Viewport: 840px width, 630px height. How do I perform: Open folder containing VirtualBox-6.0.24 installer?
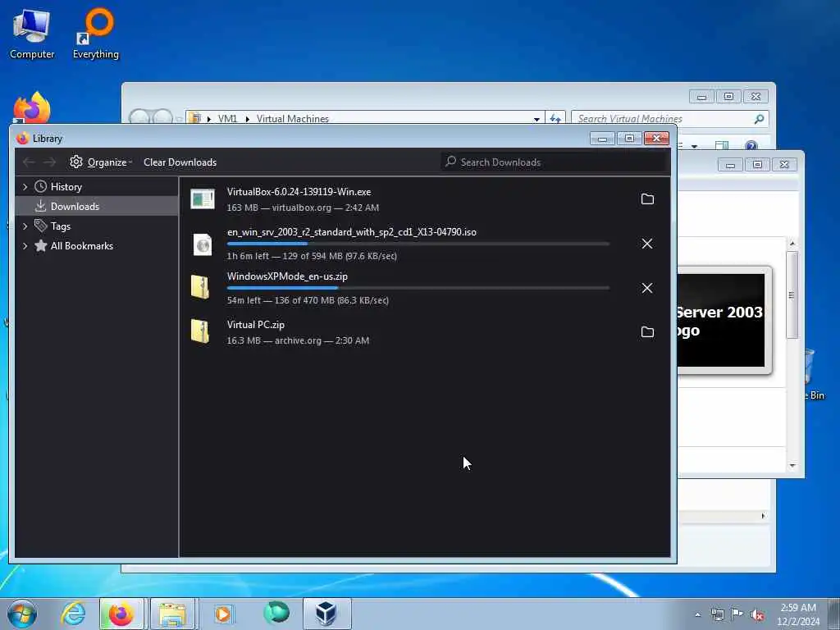click(647, 199)
